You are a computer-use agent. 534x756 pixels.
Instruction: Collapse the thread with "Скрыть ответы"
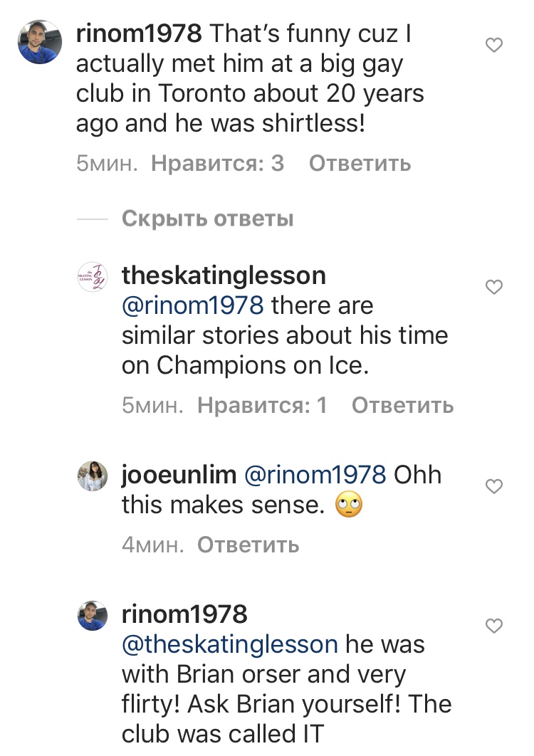207,219
